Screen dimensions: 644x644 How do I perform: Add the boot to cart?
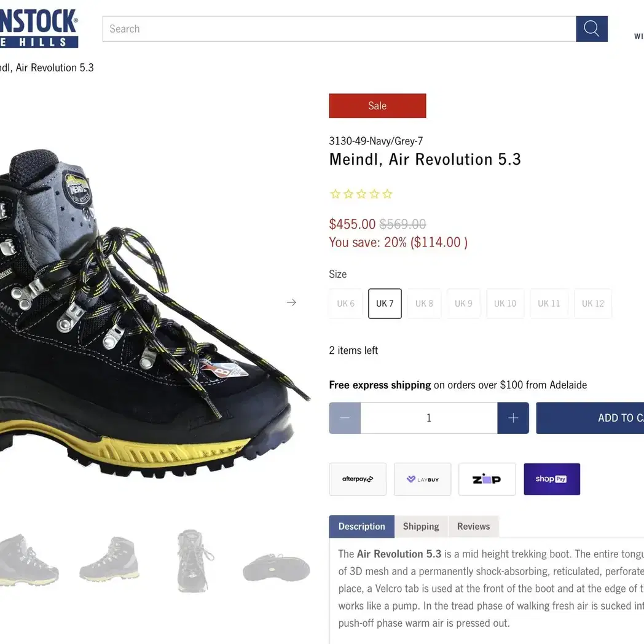coord(590,418)
